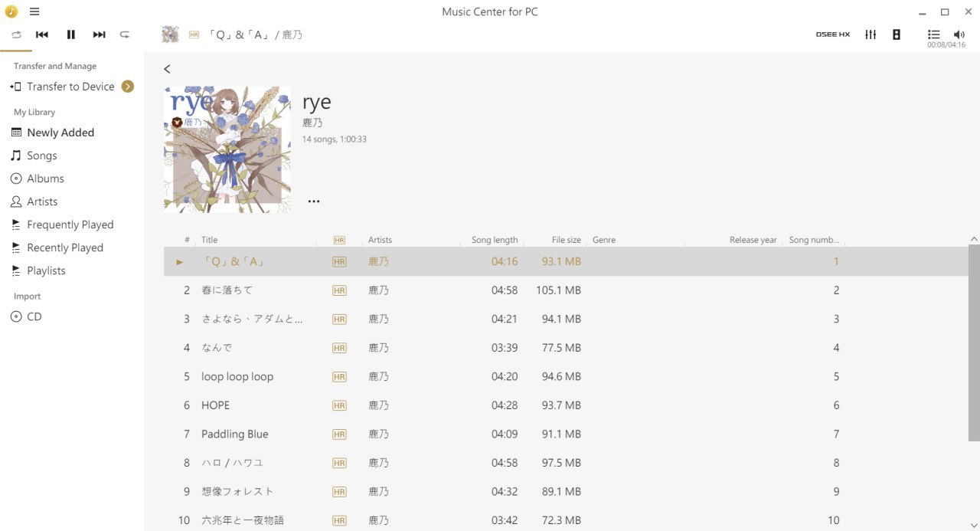Click scrollbar down arrow of track list
Screen dimensions: 980x531
point(974,525)
